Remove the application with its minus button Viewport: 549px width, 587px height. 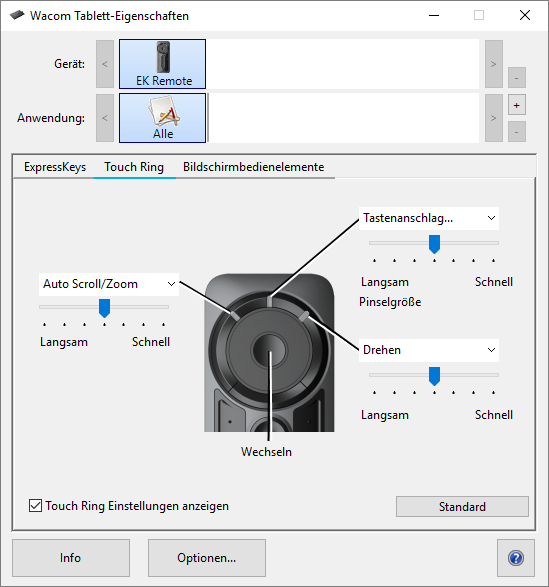point(517,132)
